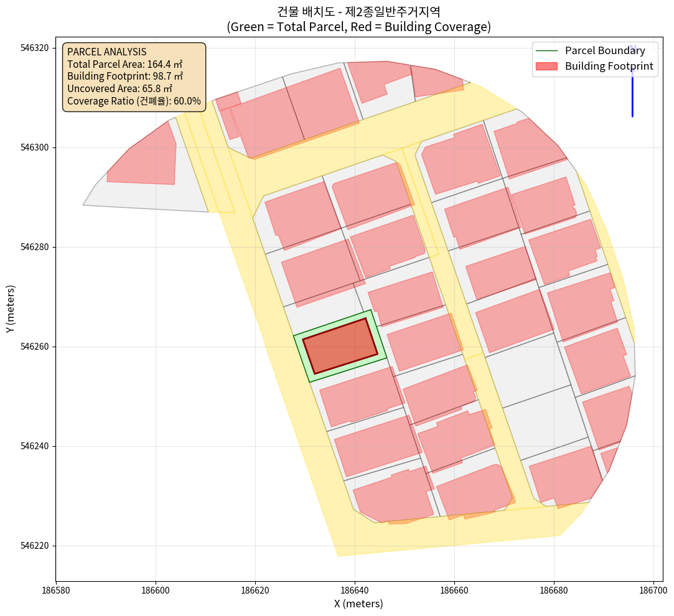Select the Total Parcel Area value line
Viewport: 674px width, 616px height.
click(x=124, y=64)
